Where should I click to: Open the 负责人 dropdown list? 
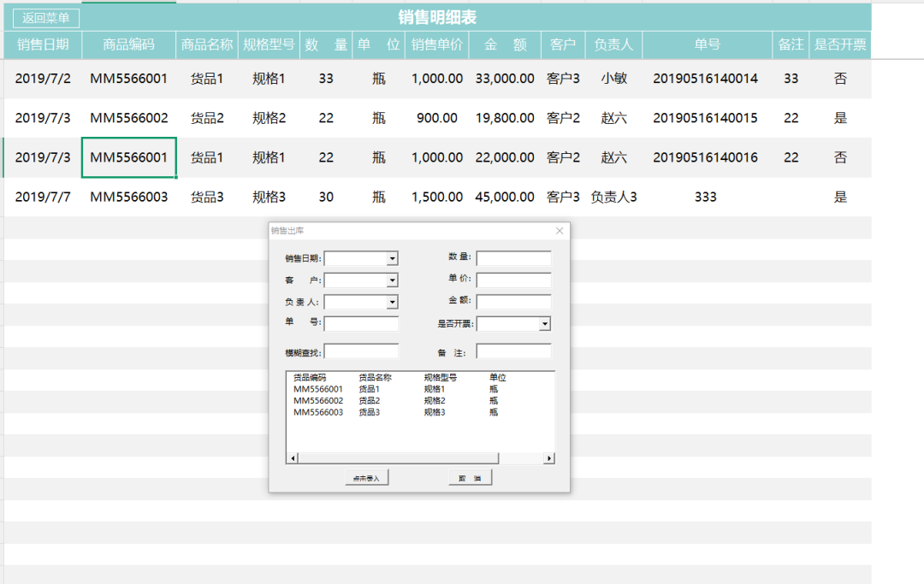(x=392, y=302)
